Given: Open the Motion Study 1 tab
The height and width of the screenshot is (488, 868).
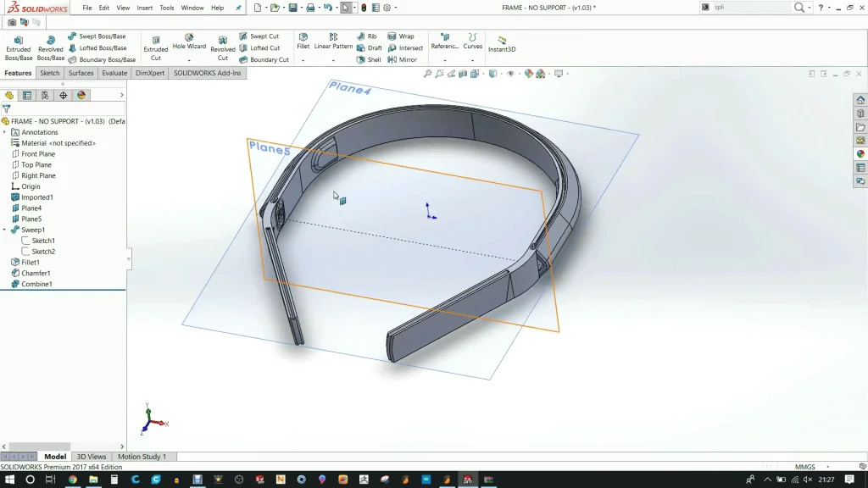Looking at the screenshot, I should pos(142,457).
